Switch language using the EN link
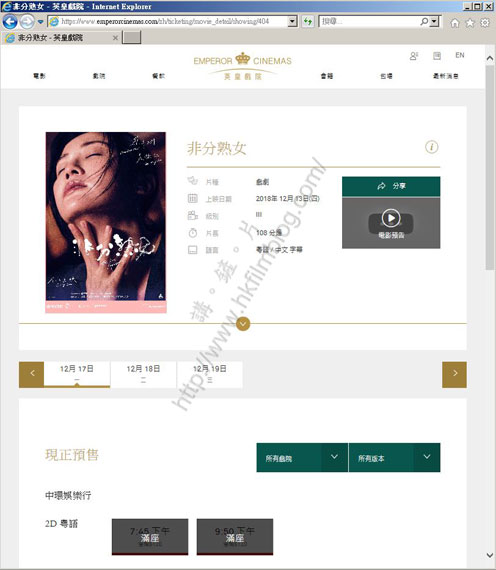 [x=460, y=55]
